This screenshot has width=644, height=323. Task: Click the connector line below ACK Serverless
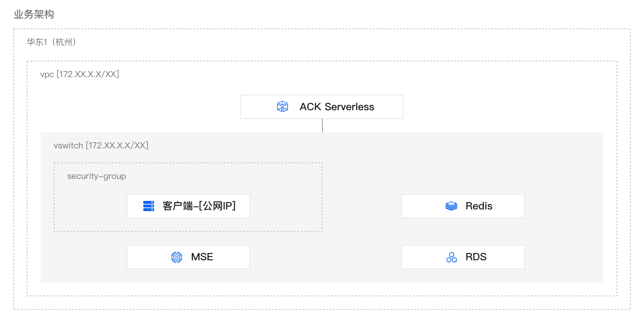pyautogui.click(x=322, y=125)
